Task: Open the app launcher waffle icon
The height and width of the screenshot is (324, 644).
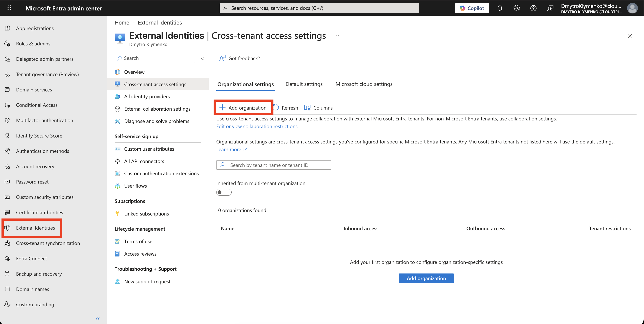Action: 9,8
